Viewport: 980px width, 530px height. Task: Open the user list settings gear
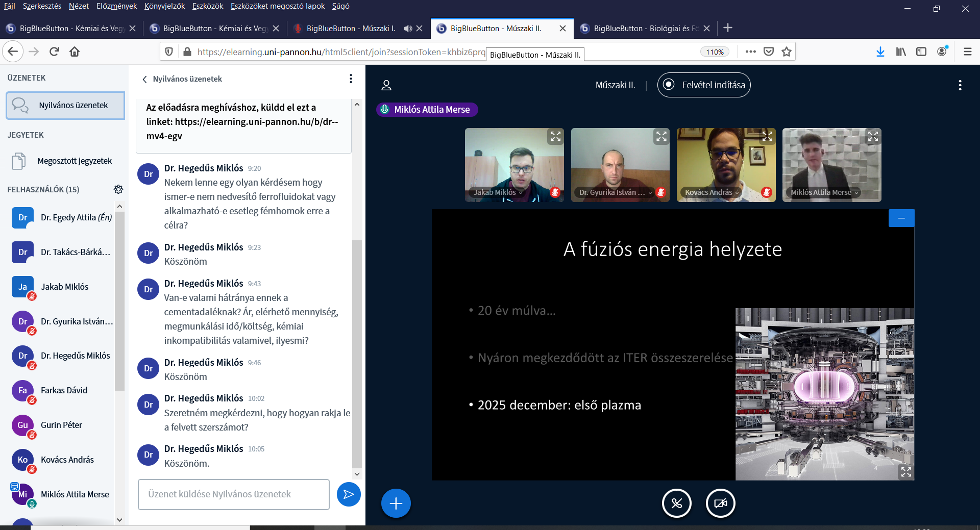pyautogui.click(x=118, y=189)
